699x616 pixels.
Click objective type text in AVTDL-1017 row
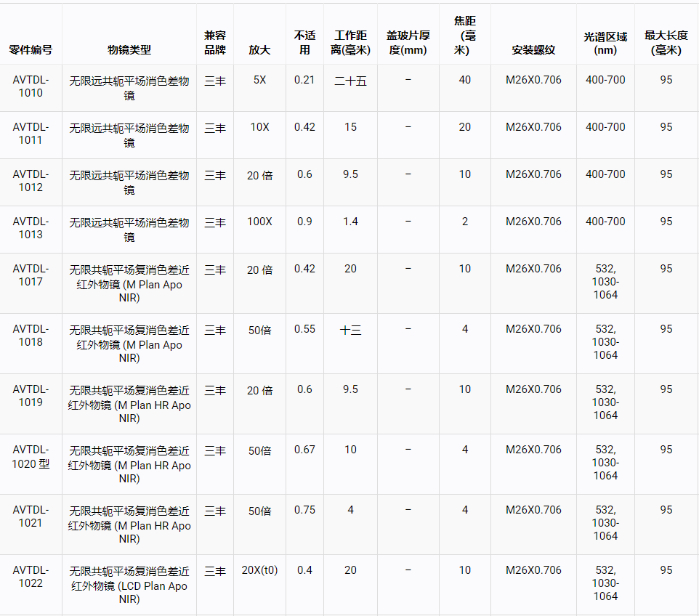129,283
